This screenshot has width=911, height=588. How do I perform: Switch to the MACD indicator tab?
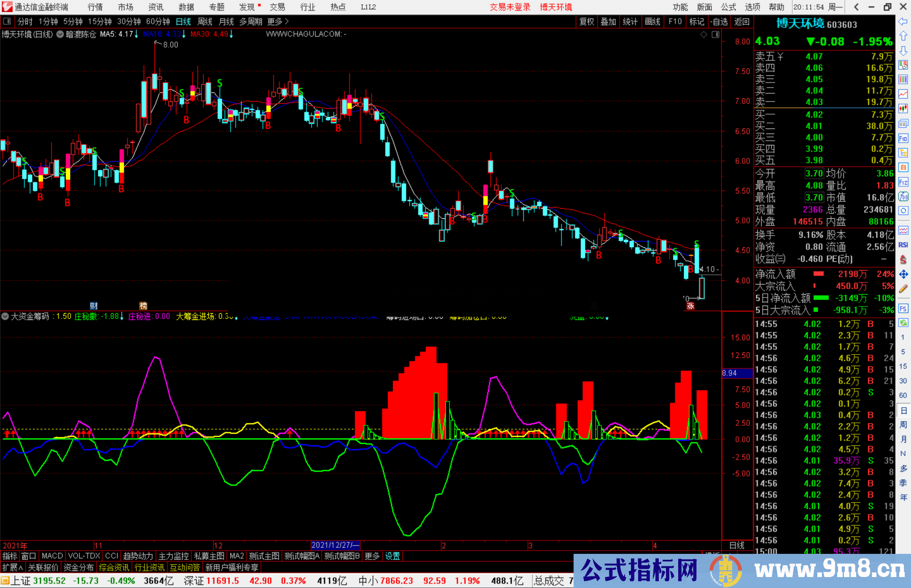pyautogui.click(x=52, y=556)
